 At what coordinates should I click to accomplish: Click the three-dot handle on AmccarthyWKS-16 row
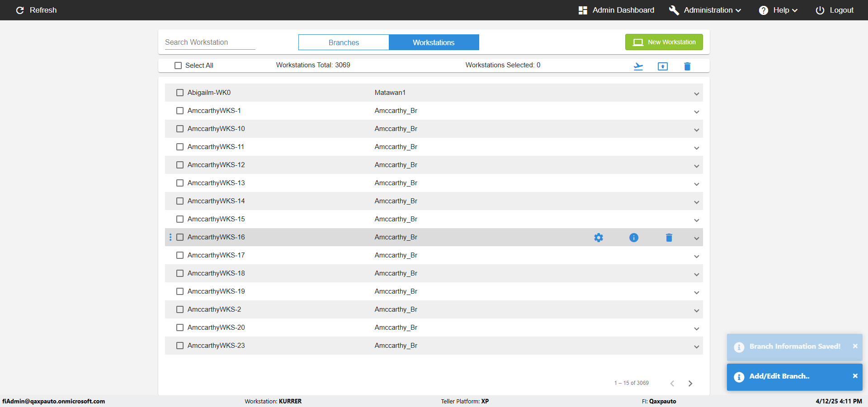point(170,237)
